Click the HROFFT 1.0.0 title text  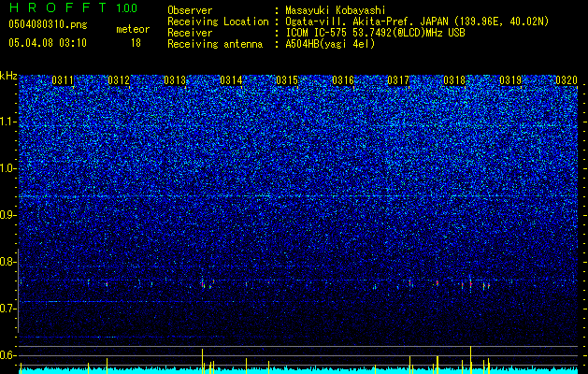click(73, 7)
